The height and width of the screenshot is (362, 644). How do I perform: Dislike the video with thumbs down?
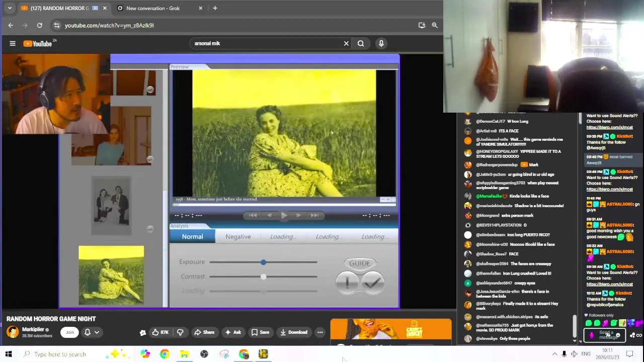(x=180, y=332)
